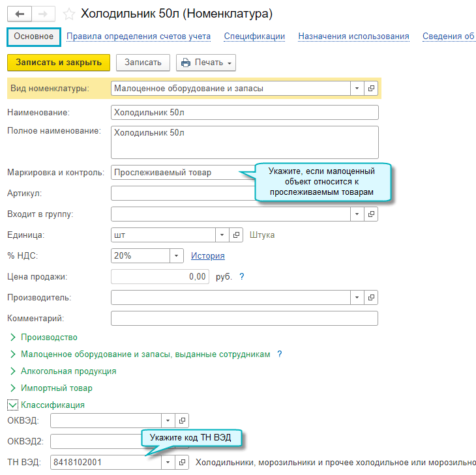Click the Штука unit label text
This screenshot has width=476, height=475.
tap(262, 235)
